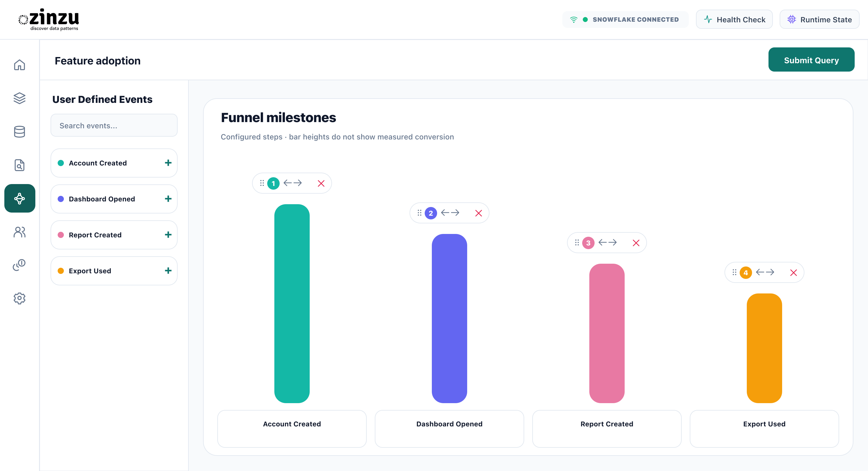
Task: Remove step 1 with its red X
Action: [321, 184]
